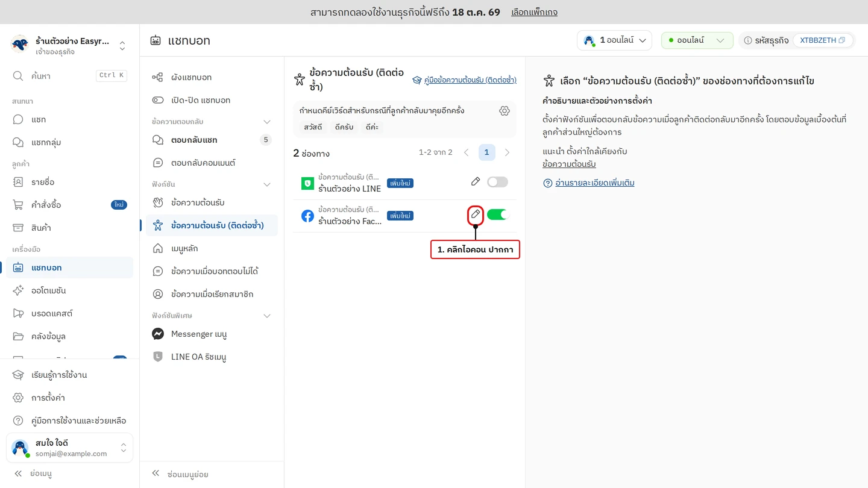Open the green ออนไลน์ status dropdown

pos(697,40)
